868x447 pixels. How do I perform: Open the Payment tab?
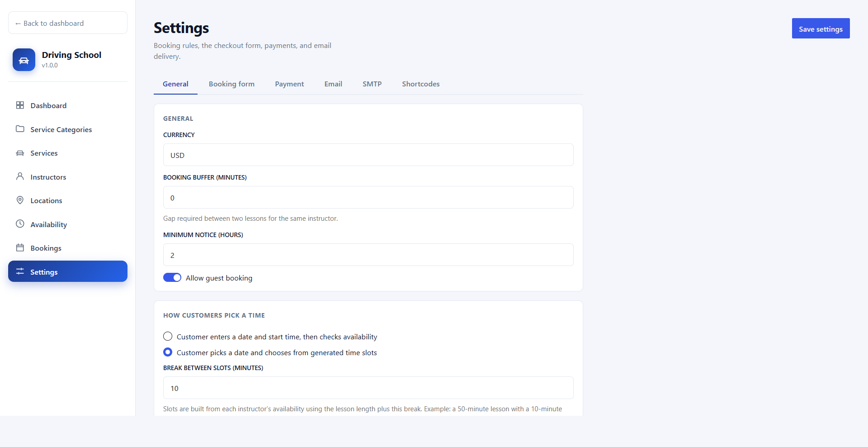tap(289, 84)
